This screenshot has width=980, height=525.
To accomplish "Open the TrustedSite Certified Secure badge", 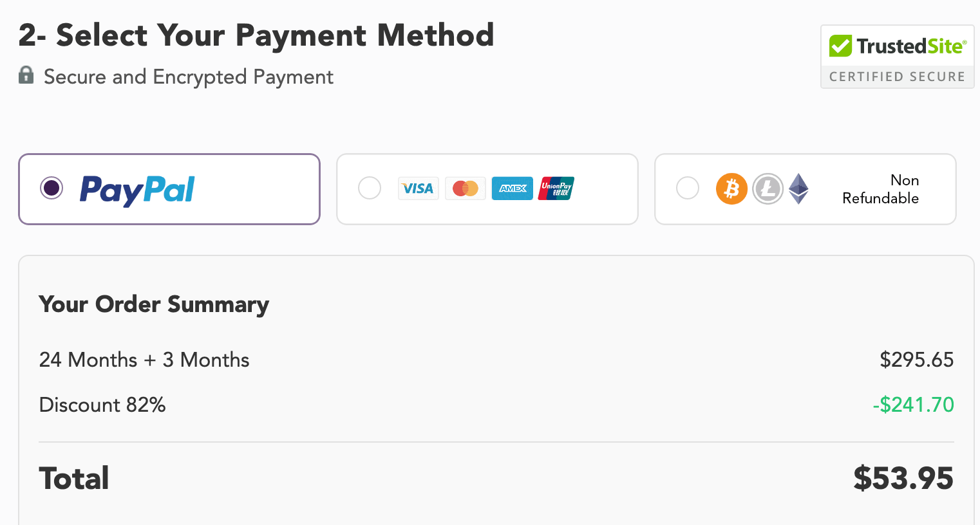I will (x=897, y=57).
